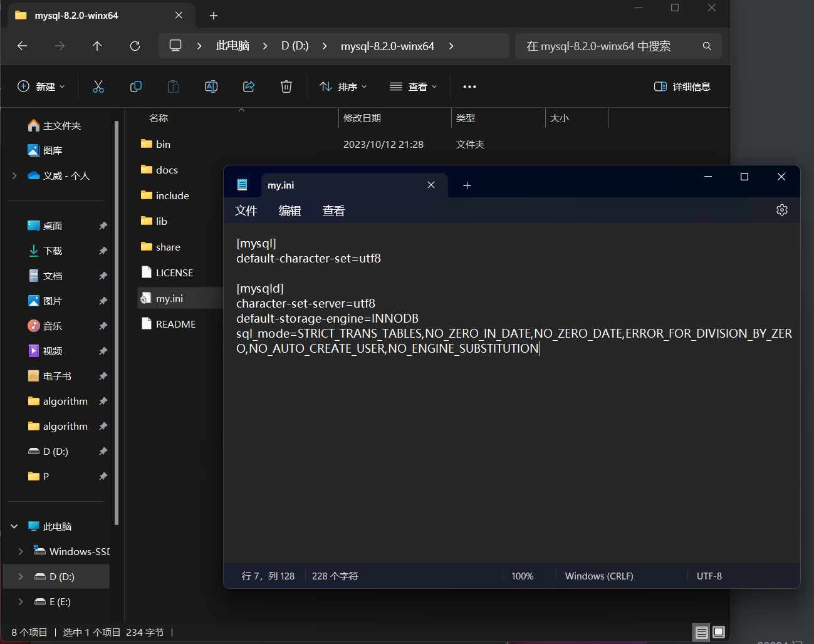The width and height of the screenshot is (814, 644).
Task: Expand the D (D:) tree node
Action: [21, 576]
